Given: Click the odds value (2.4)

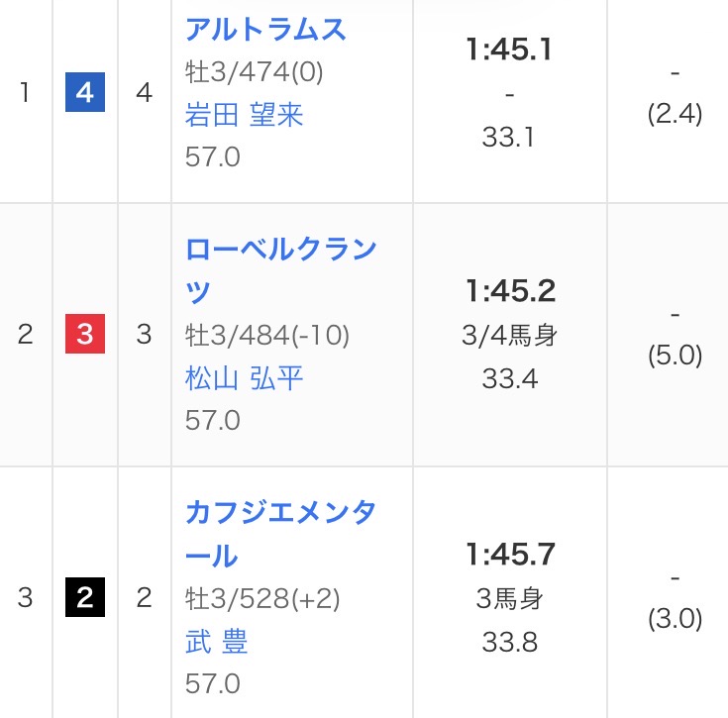Looking at the screenshot, I should tap(675, 115).
